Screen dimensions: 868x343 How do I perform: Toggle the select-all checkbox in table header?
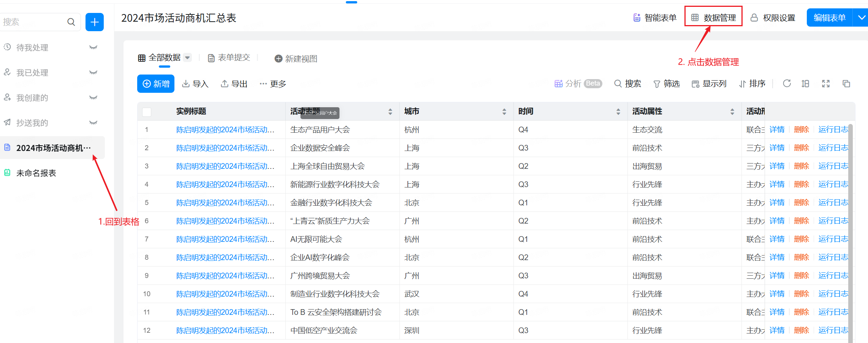pos(147,112)
